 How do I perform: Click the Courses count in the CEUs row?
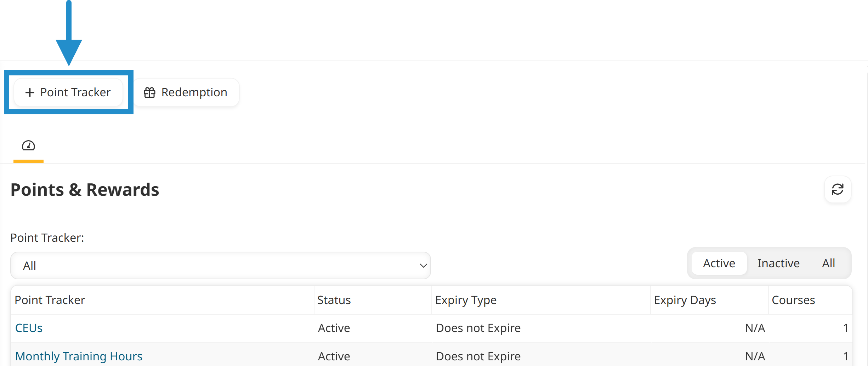pyautogui.click(x=845, y=328)
